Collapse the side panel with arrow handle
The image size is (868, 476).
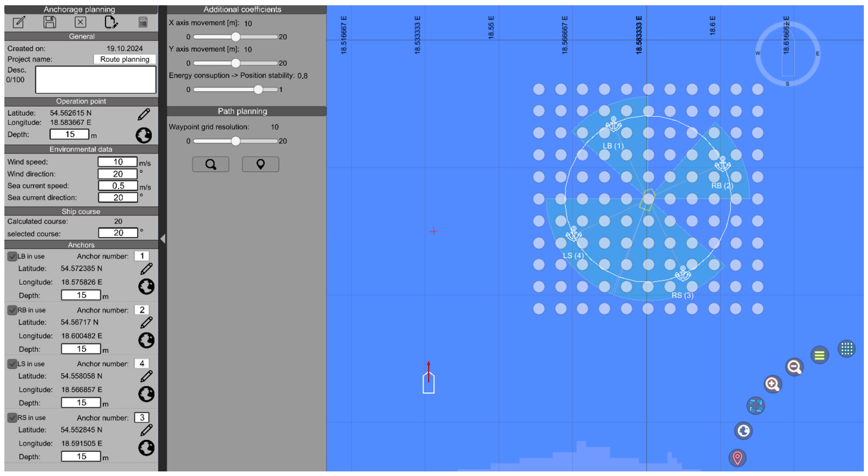tap(163, 239)
